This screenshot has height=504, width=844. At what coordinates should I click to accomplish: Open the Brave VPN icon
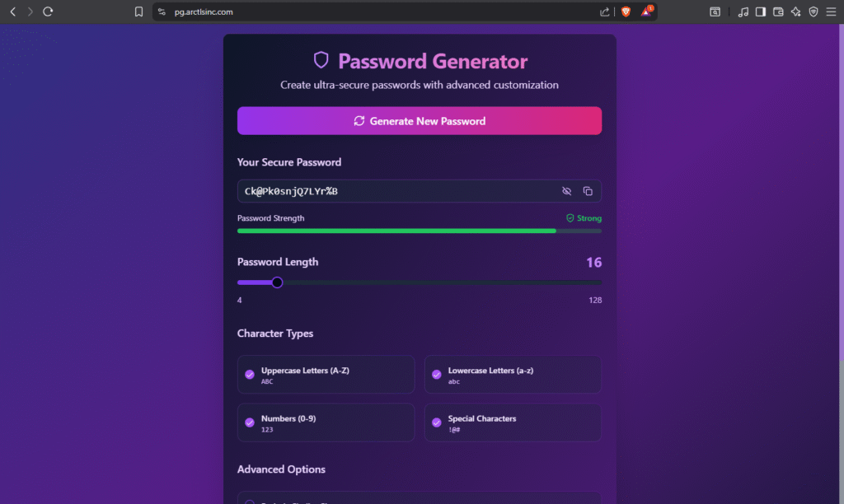click(813, 12)
